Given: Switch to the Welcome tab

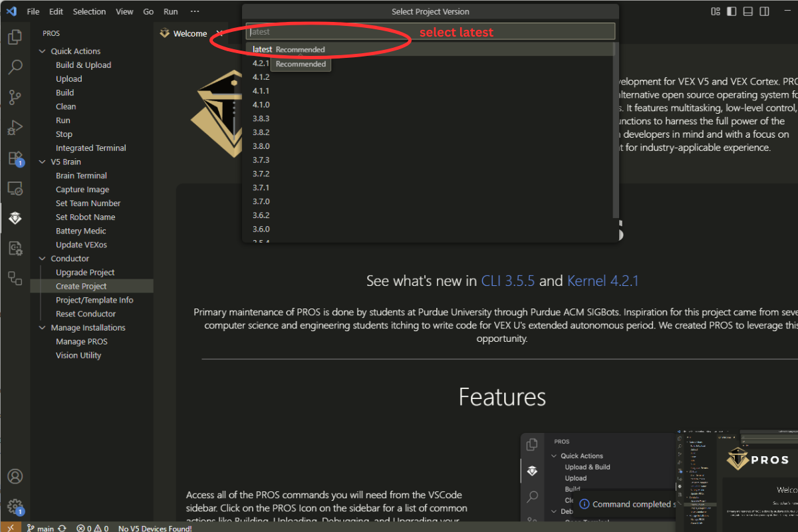Looking at the screenshot, I should [x=189, y=33].
